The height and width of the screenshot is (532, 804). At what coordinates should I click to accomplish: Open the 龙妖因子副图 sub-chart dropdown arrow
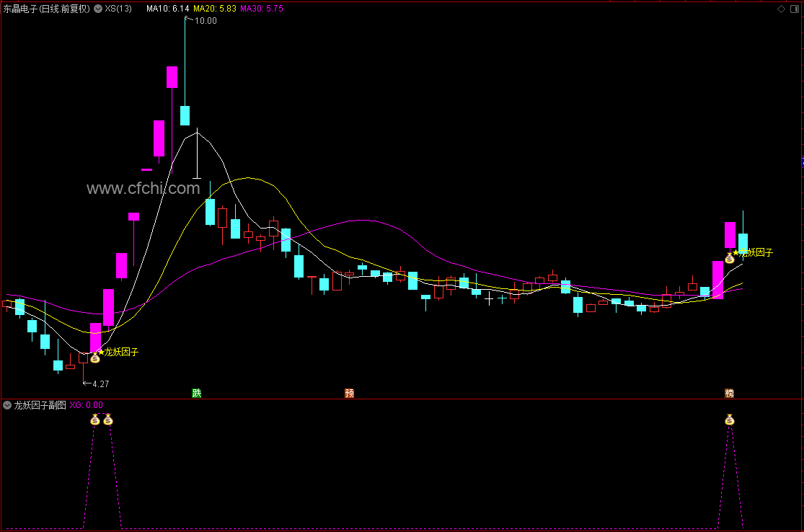(7, 405)
